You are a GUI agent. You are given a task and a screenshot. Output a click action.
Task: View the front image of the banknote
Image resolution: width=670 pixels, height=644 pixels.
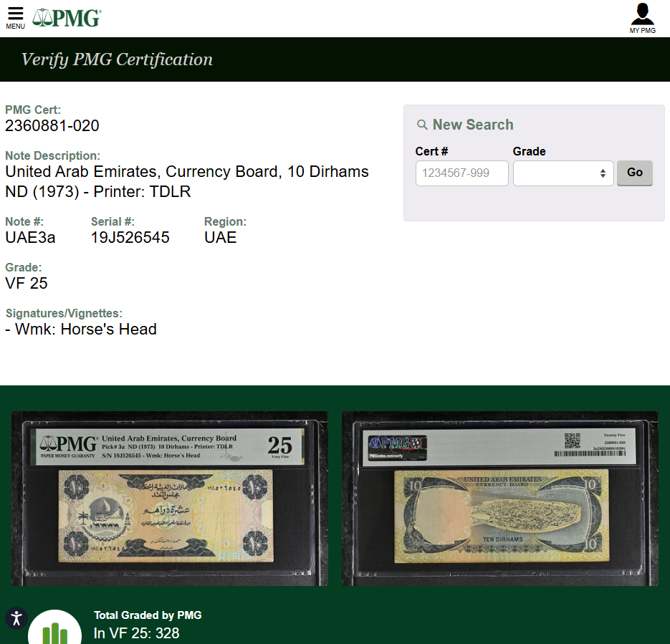(170, 499)
